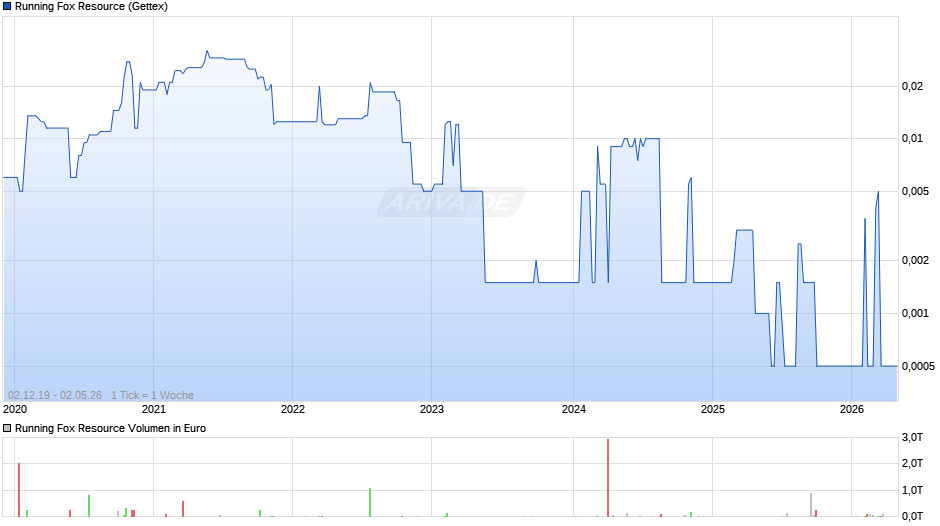Image resolution: width=940 pixels, height=526 pixels.
Task: Click the 0,0005 price axis label
Action: pyautogui.click(x=918, y=366)
